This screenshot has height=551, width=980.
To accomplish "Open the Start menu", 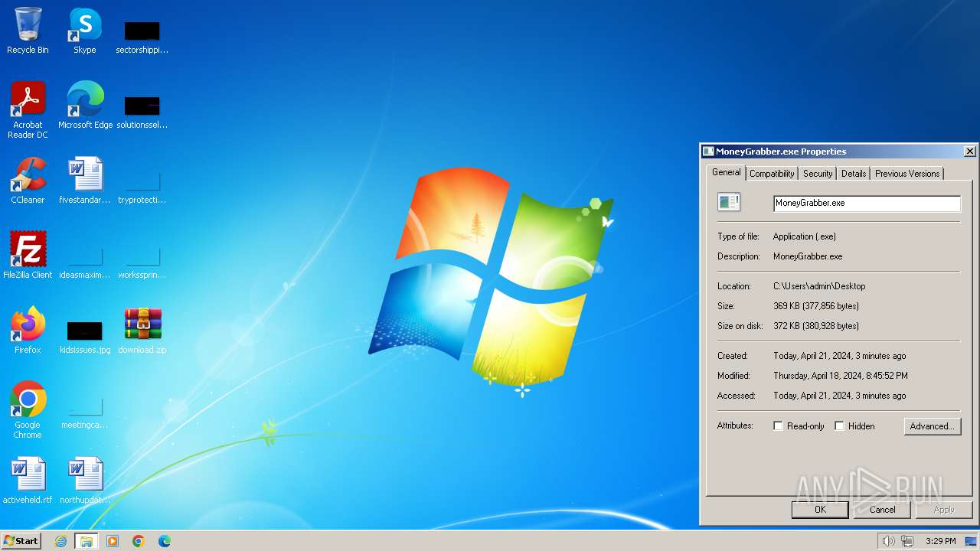I will [21, 541].
